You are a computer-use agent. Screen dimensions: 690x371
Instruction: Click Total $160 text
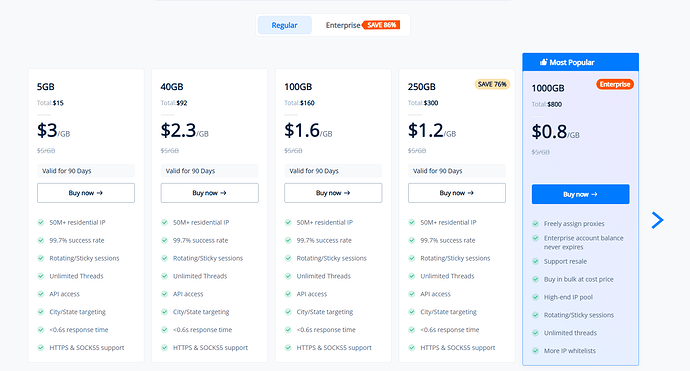coord(299,103)
